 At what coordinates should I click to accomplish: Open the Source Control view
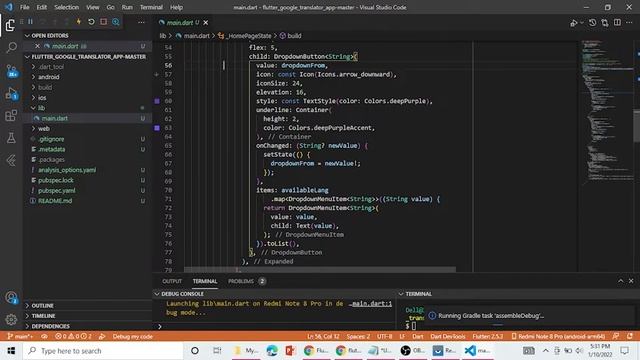[11, 71]
